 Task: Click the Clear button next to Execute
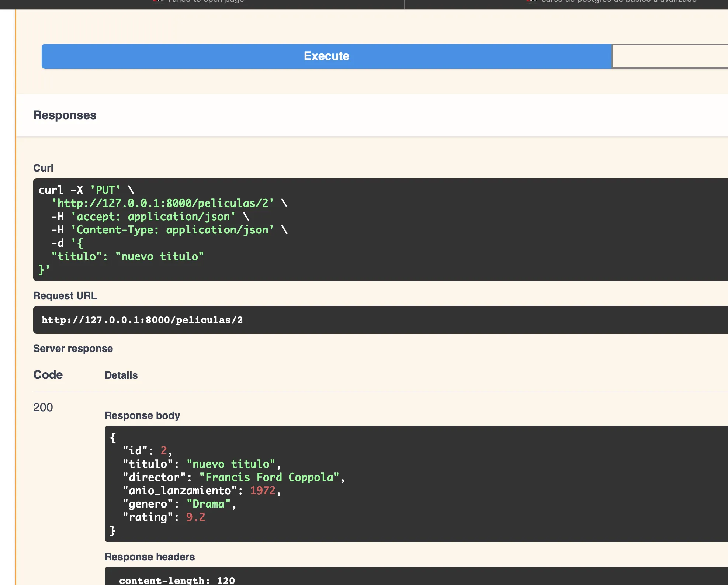point(670,56)
